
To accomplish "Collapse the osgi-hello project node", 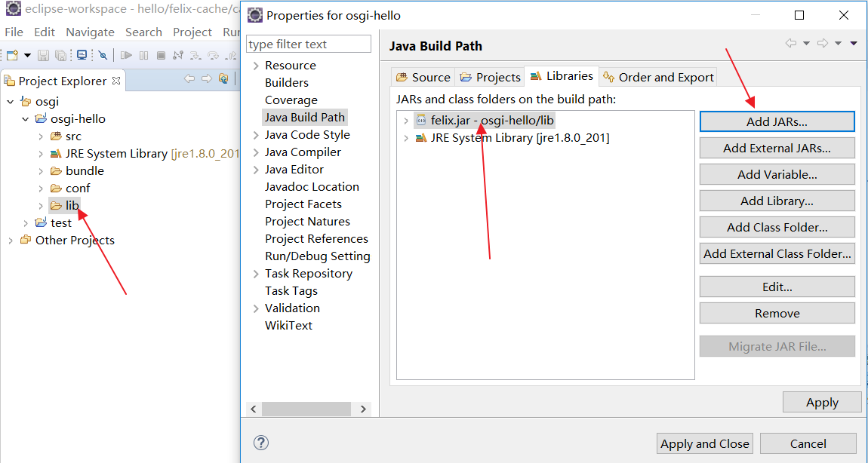I will (x=26, y=119).
